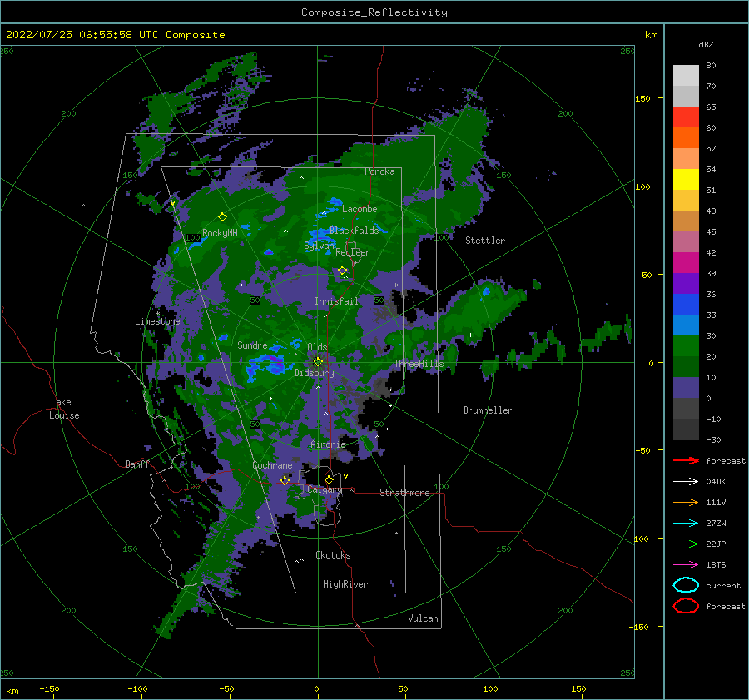Select the blue 36-33 dBZ swatch
The image size is (749, 700).
[x=686, y=304]
